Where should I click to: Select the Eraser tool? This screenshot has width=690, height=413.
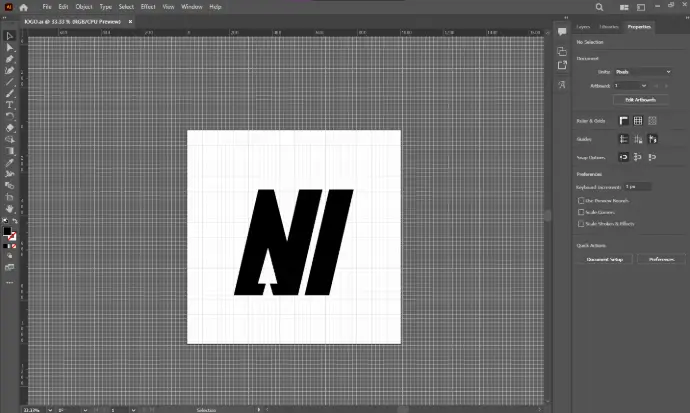[x=9, y=128]
